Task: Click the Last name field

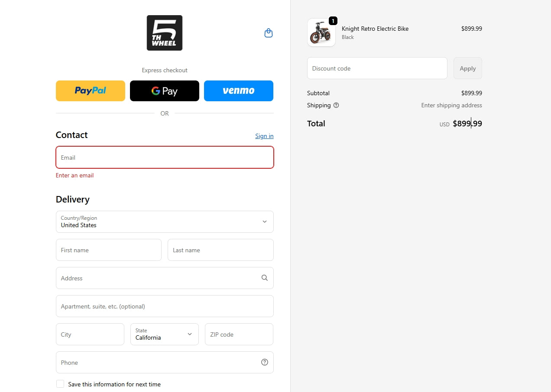Action: 220,250
